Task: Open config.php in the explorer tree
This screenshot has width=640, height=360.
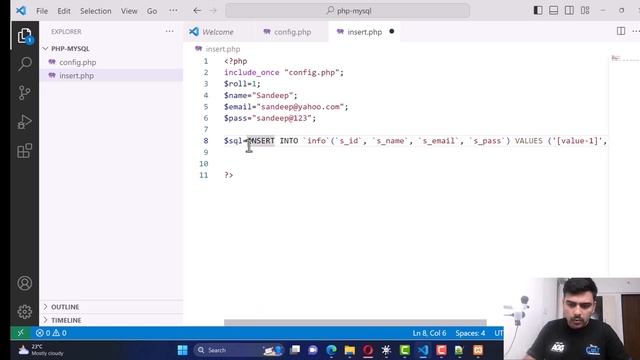Action: [78, 62]
